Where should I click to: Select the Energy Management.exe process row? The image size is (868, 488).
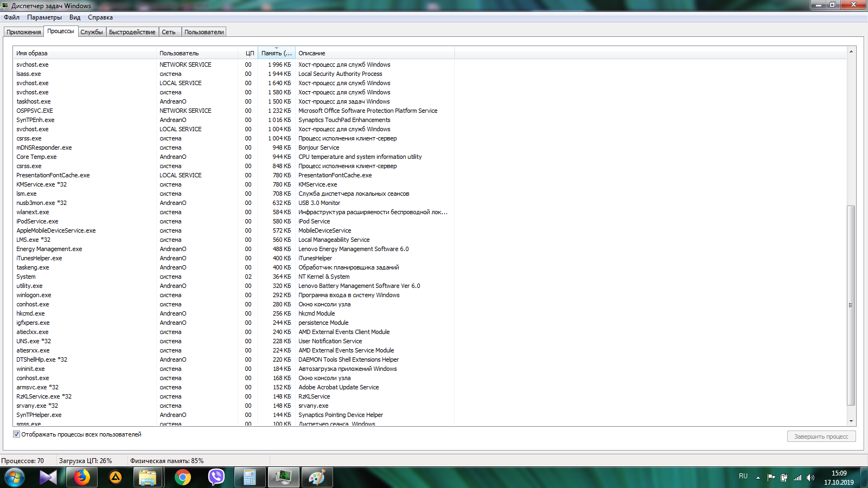[233, 249]
